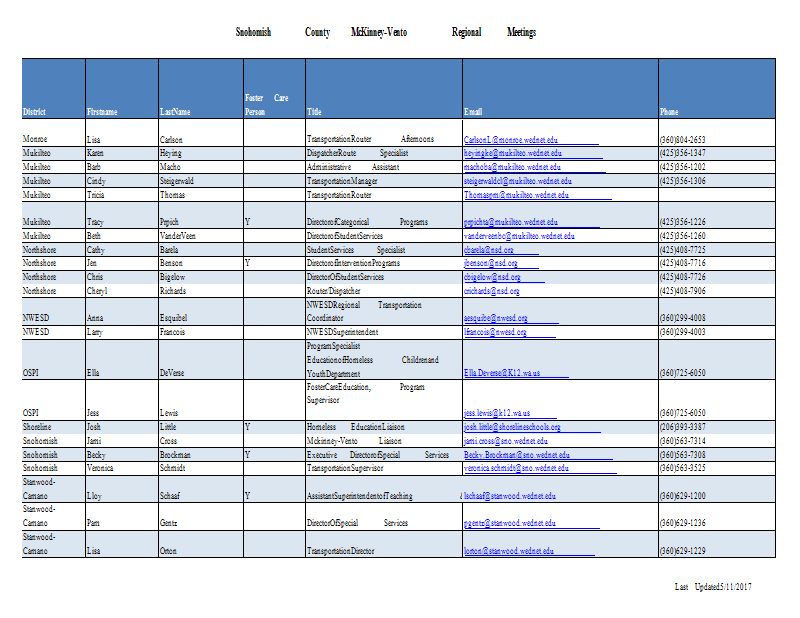Click the cbarela@nsd.org email link
800x618 pixels.
tap(489, 250)
